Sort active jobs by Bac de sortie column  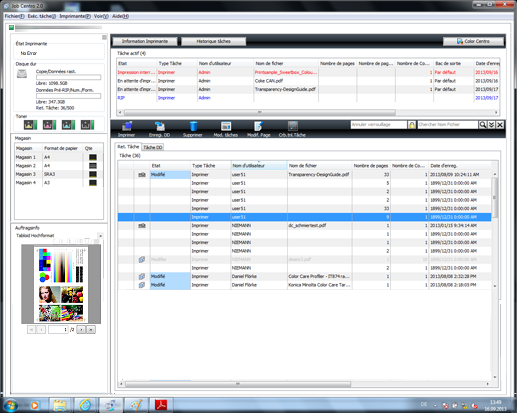tap(453, 63)
